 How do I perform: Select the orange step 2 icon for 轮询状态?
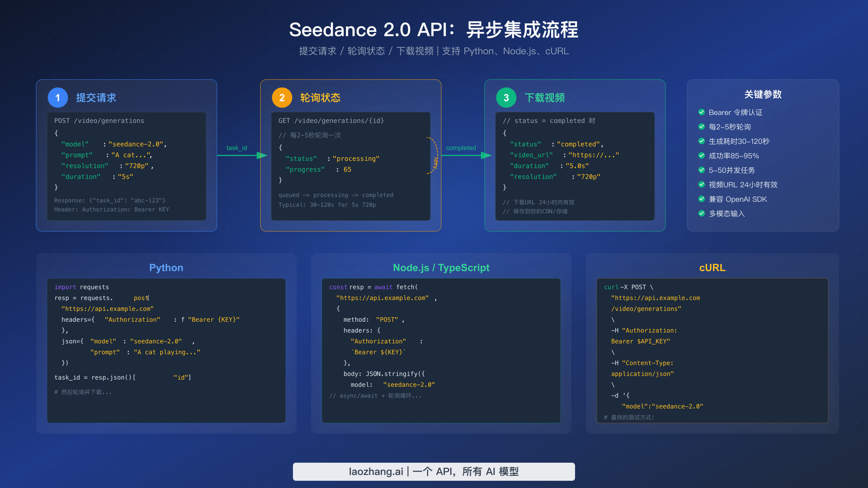pos(282,97)
